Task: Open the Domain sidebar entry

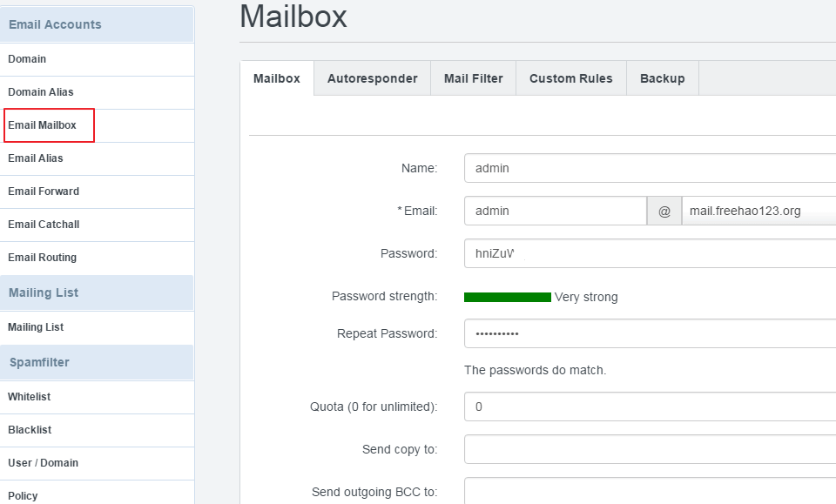Action: click(x=97, y=59)
